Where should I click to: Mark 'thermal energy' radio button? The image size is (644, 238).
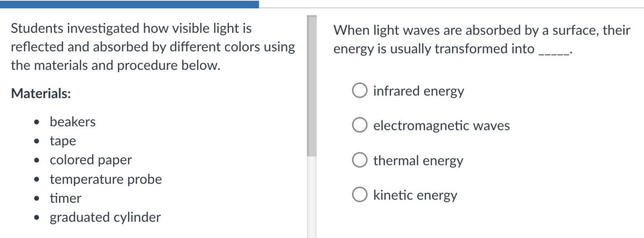coord(360,161)
